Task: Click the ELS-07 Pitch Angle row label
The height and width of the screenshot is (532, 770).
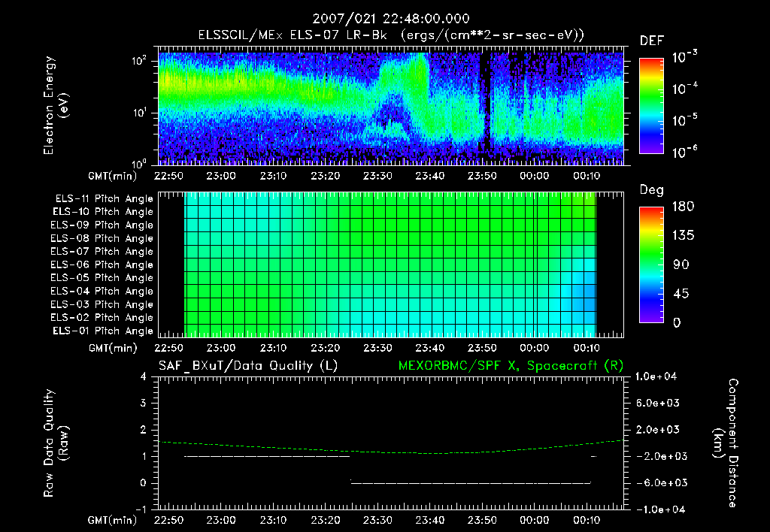Action: (102, 251)
